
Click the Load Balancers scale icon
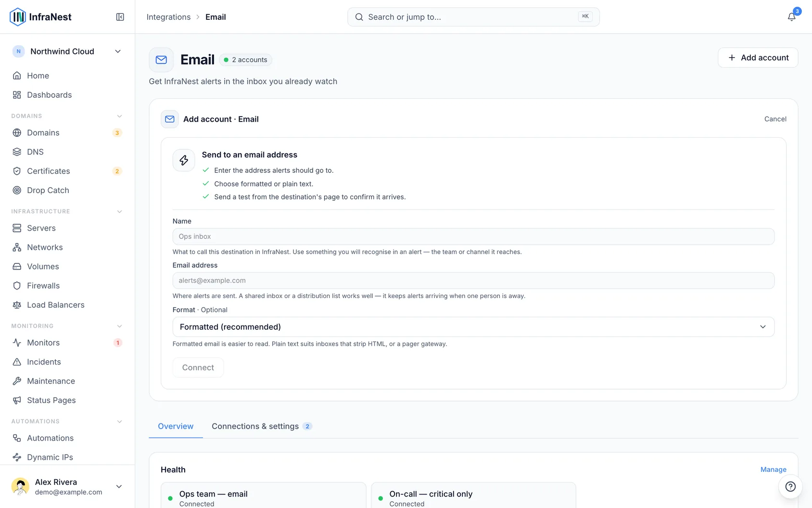[x=17, y=305]
